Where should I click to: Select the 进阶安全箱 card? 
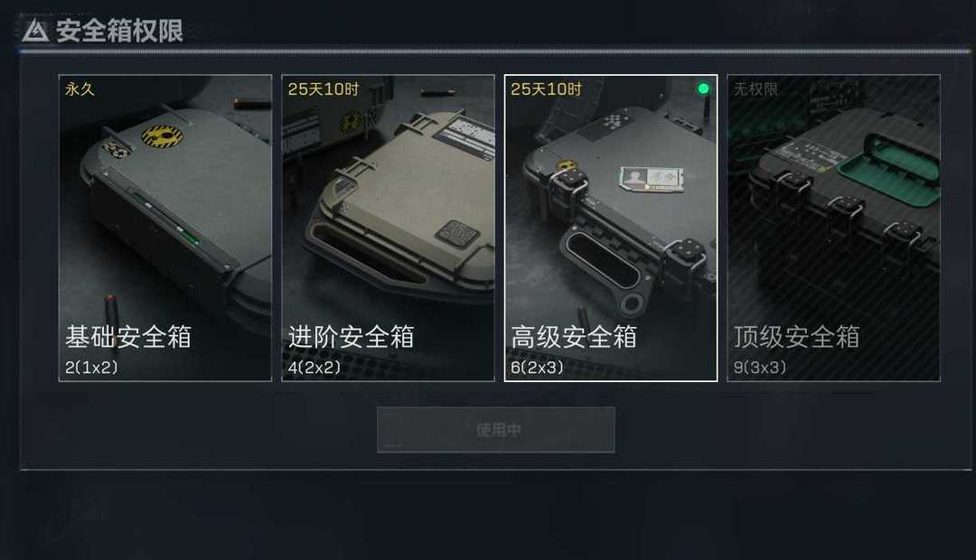pos(388,228)
